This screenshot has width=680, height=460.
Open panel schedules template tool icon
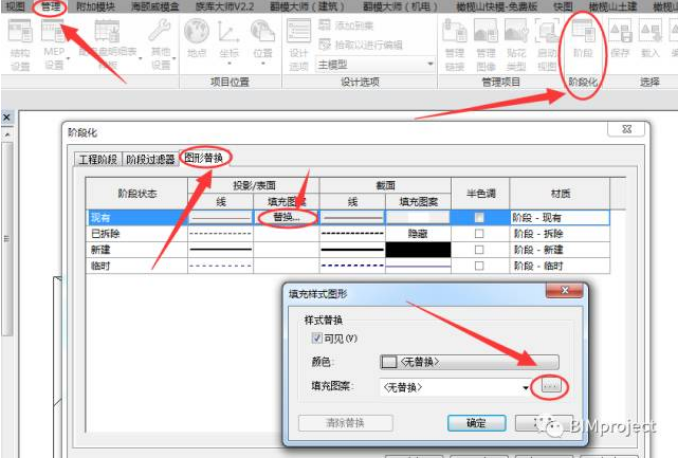[107, 31]
